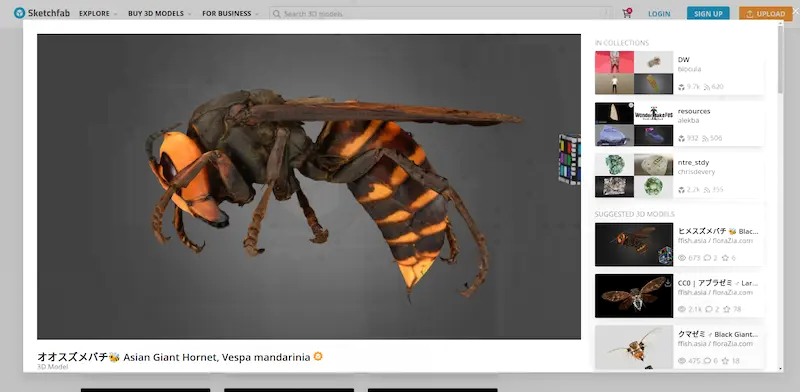Open the CC0 アブラゼミ model title
Viewport: 800px width, 392px height.
[x=717, y=283]
